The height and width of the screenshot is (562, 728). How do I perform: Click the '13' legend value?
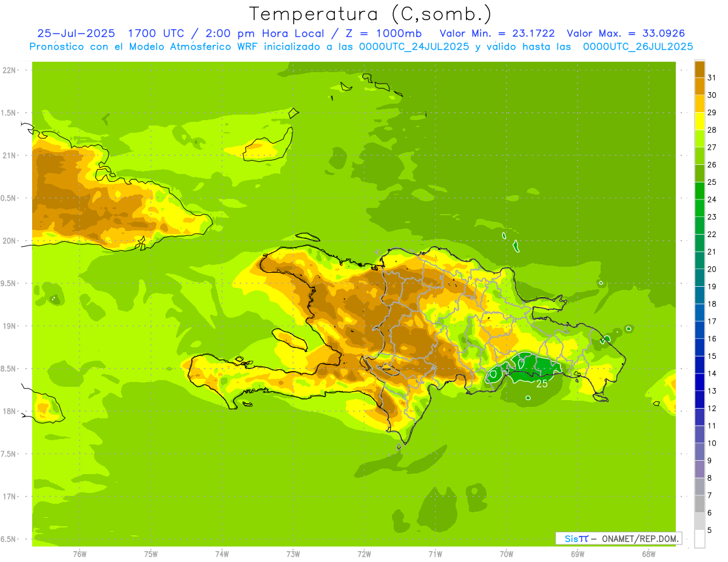click(x=712, y=391)
